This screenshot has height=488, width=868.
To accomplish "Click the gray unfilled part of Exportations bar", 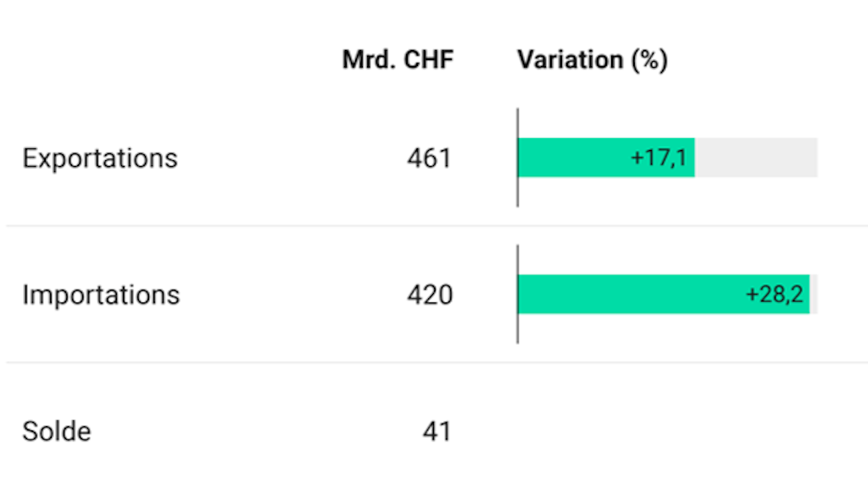I will 756,158.
